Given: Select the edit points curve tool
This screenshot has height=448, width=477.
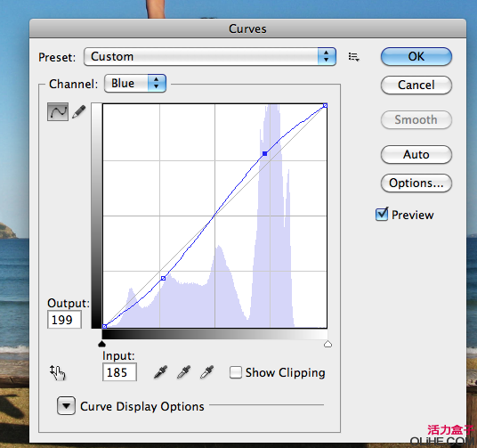Looking at the screenshot, I should tap(58, 111).
